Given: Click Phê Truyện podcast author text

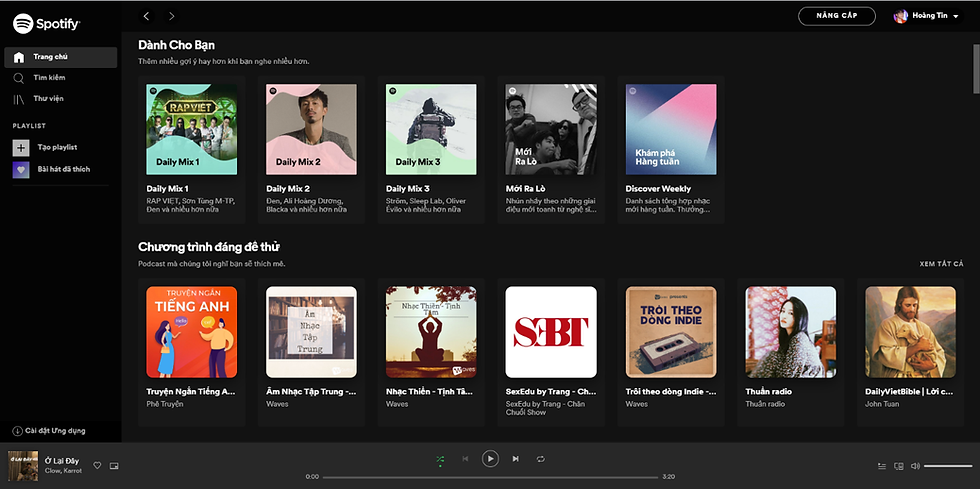Looking at the screenshot, I should pos(165,405).
